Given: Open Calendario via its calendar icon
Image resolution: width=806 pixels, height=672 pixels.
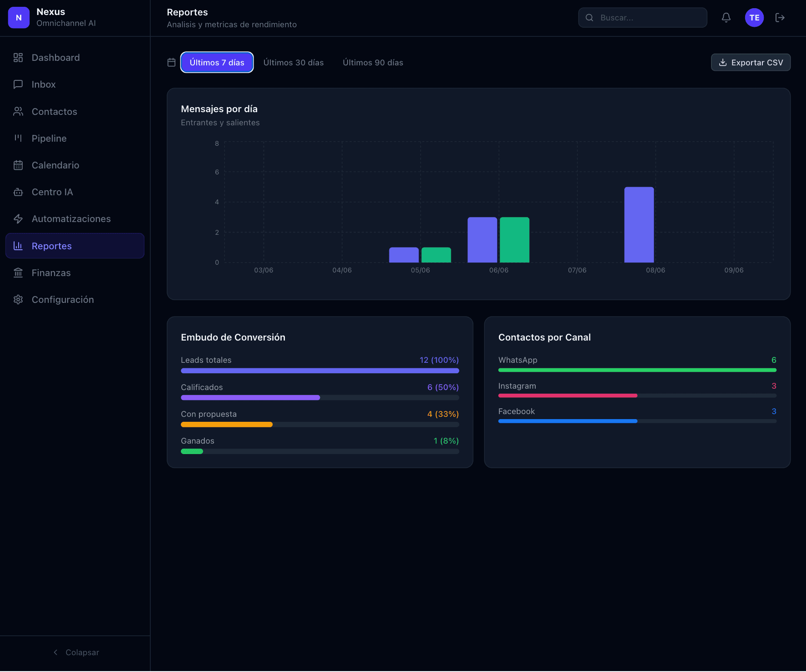Looking at the screenshot, I should point(18,165).
